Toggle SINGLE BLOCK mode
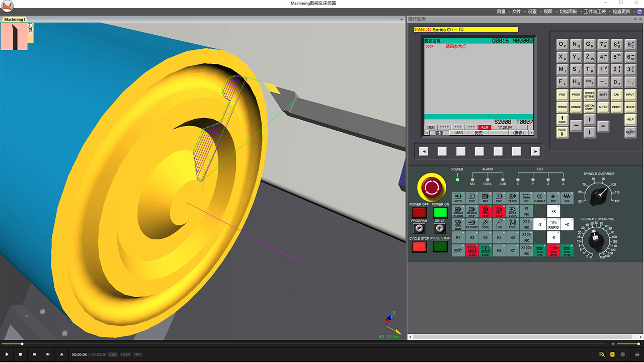 [x=458, y=211]
